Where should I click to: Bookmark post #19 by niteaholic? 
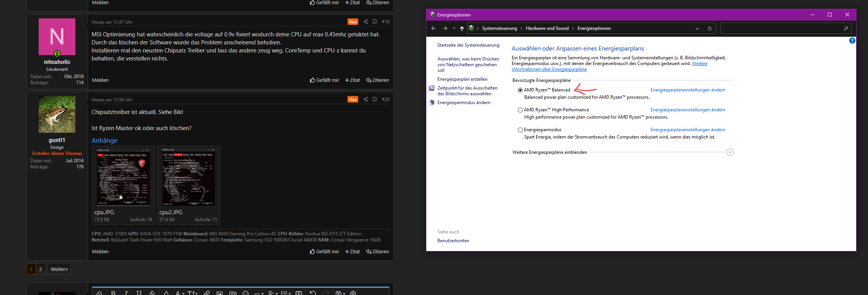[375, 22]
